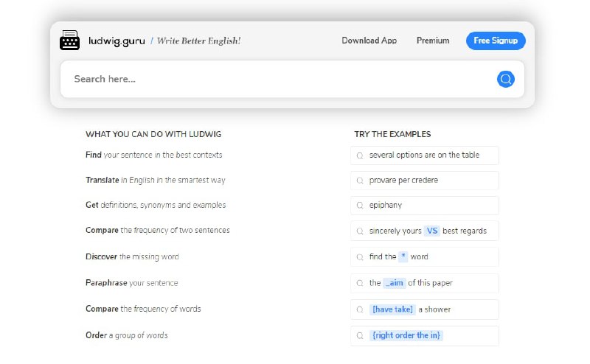Click magnifier icon beside 'the _aim of this paper'
590x364 pixels.
coord(360,283)
